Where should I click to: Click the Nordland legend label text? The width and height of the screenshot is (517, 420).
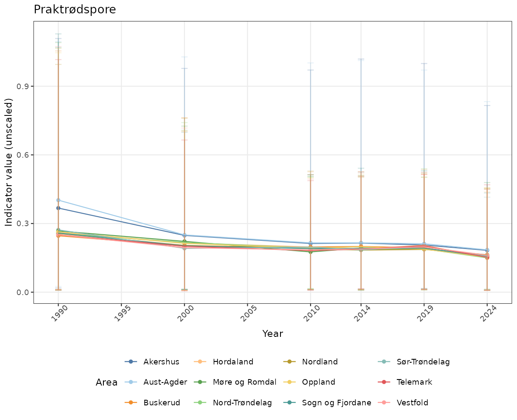(x=320, y=362)
